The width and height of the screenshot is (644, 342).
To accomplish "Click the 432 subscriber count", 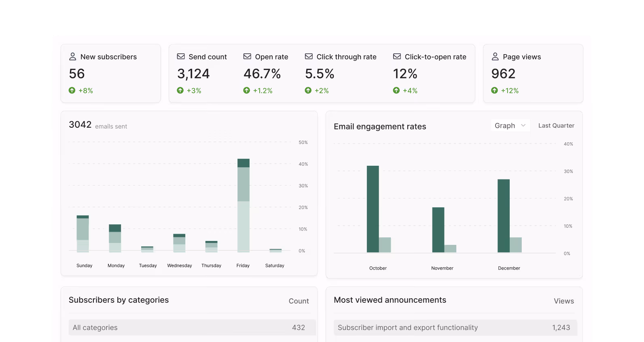I will coord(299,327).
